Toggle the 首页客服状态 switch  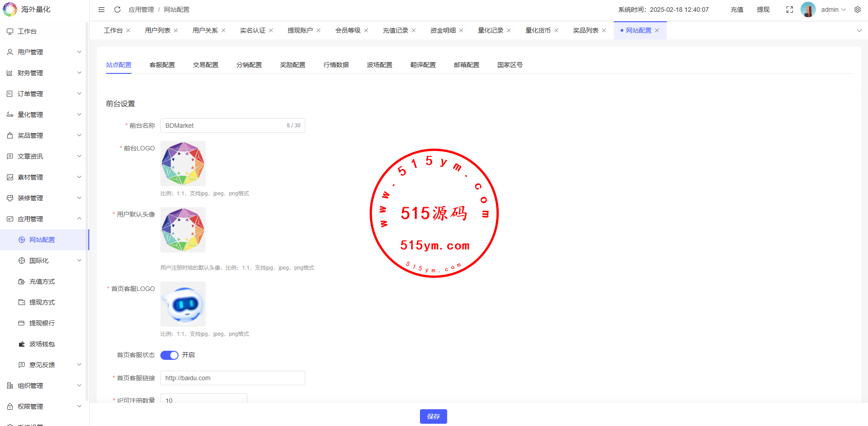[x=169, y=355]
